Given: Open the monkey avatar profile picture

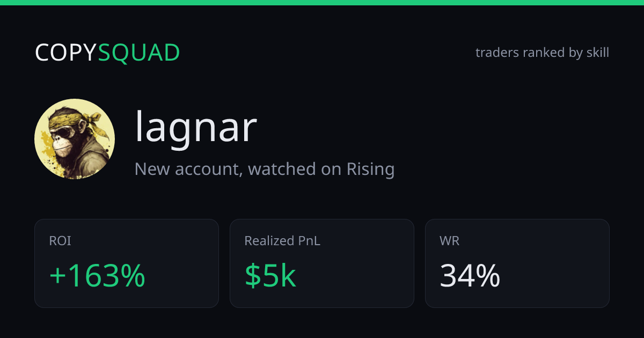Looking at the screenshot, I should (75, 139).
